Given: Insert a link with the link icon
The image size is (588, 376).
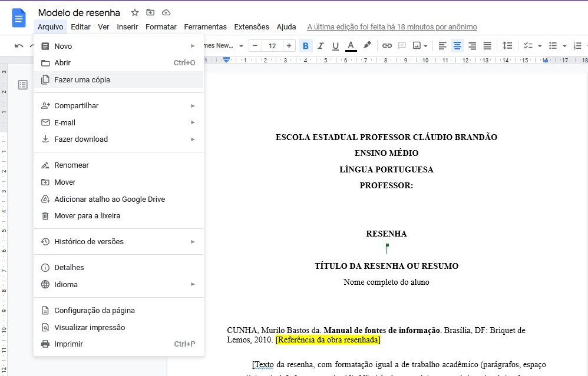Looking at the screenshot, I should 387,46.
